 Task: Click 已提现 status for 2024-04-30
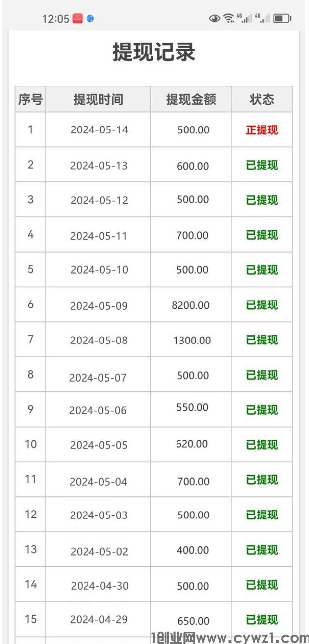pyautogui.click(x=262, y=585)
